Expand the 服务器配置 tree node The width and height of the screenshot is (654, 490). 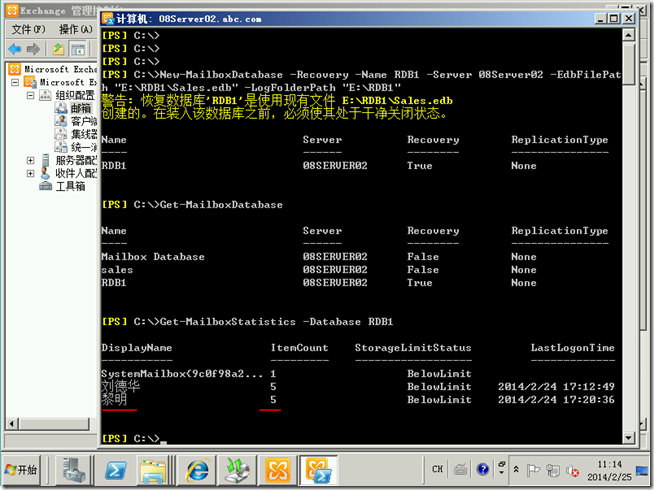(30, 160)
